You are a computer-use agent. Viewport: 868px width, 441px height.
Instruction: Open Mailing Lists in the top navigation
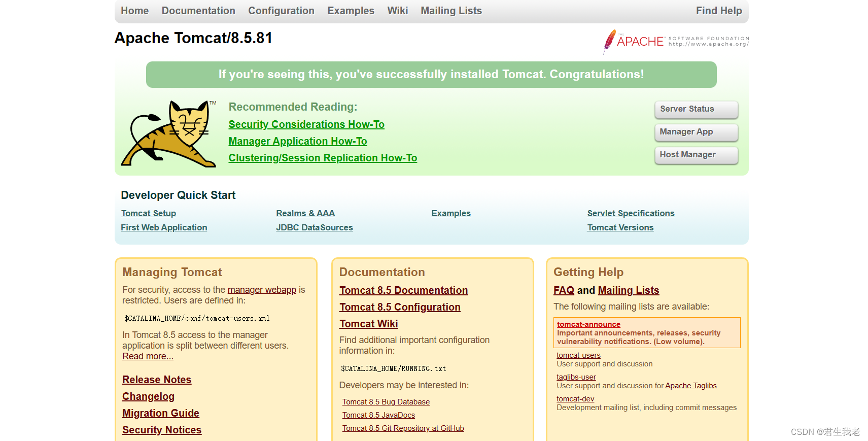click(x=451, y=11)
